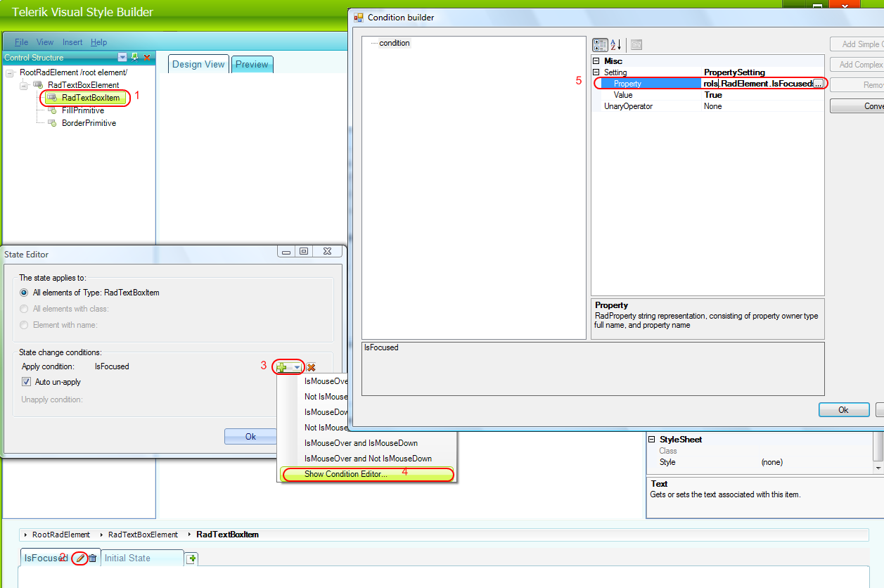
Task: Switch to the Preview tab
Action: point(252,64)
